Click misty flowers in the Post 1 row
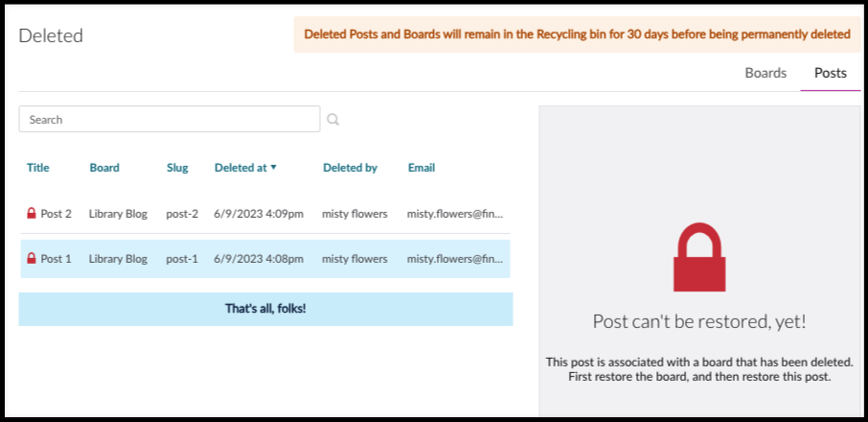Viewport: 868px width, 422px height. (x=354, y=259)
